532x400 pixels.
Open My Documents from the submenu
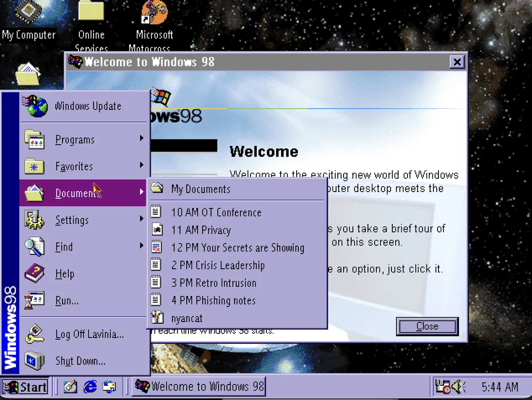(237, 189)
